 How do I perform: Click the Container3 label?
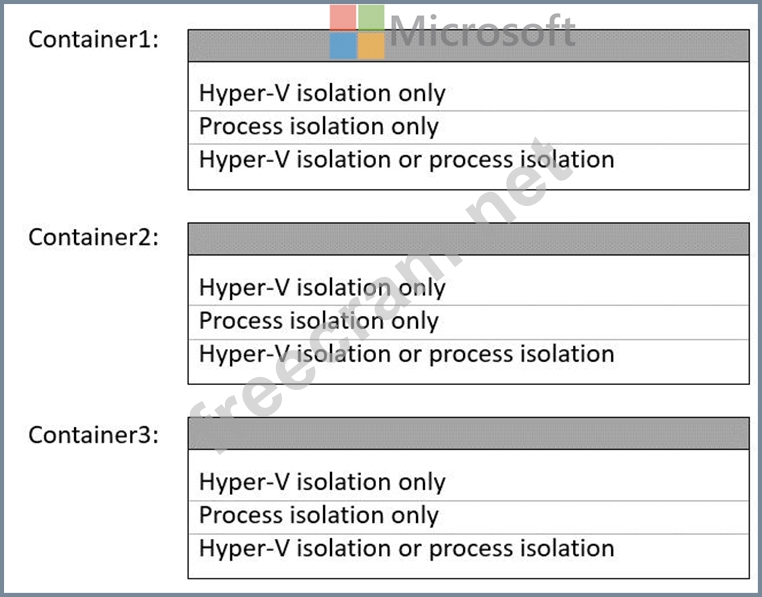93,435
